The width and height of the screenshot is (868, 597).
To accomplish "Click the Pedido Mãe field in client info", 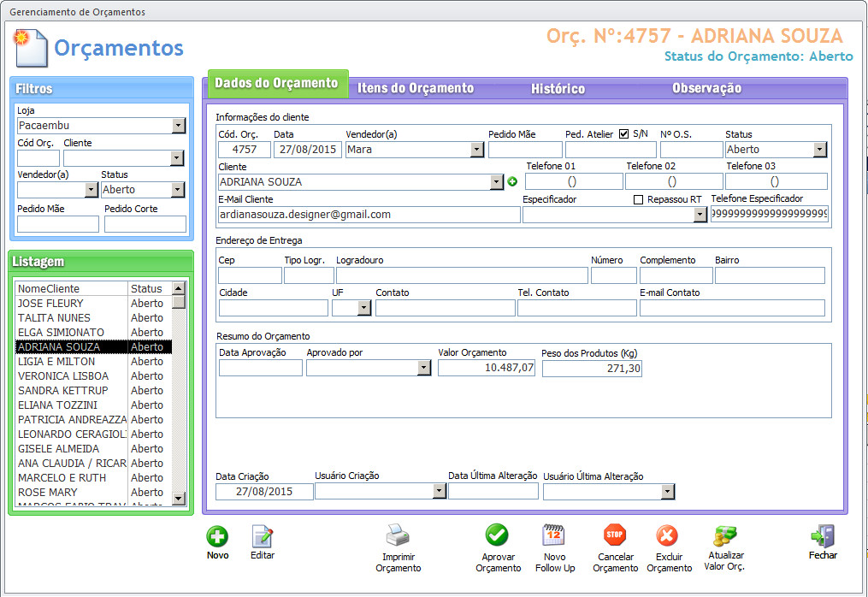I will click(525, 150).
